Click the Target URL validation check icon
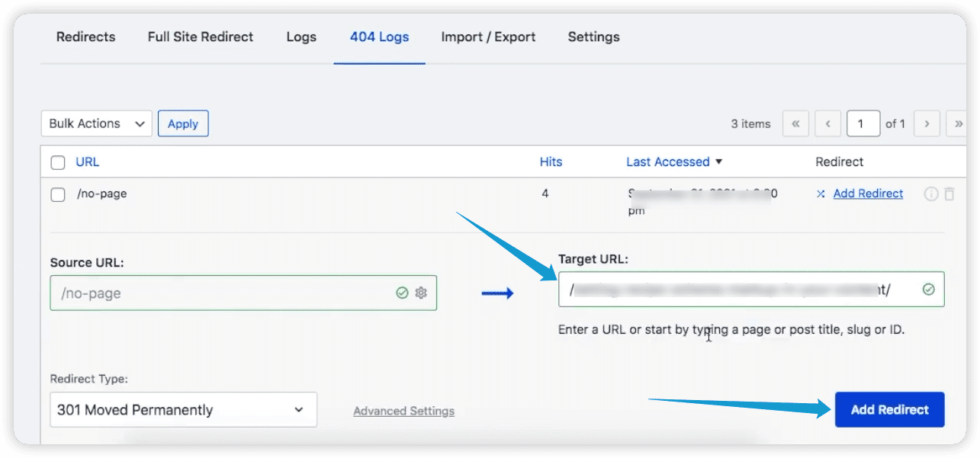The width and height of the screenshot is (980, 458). coord(928,290)
